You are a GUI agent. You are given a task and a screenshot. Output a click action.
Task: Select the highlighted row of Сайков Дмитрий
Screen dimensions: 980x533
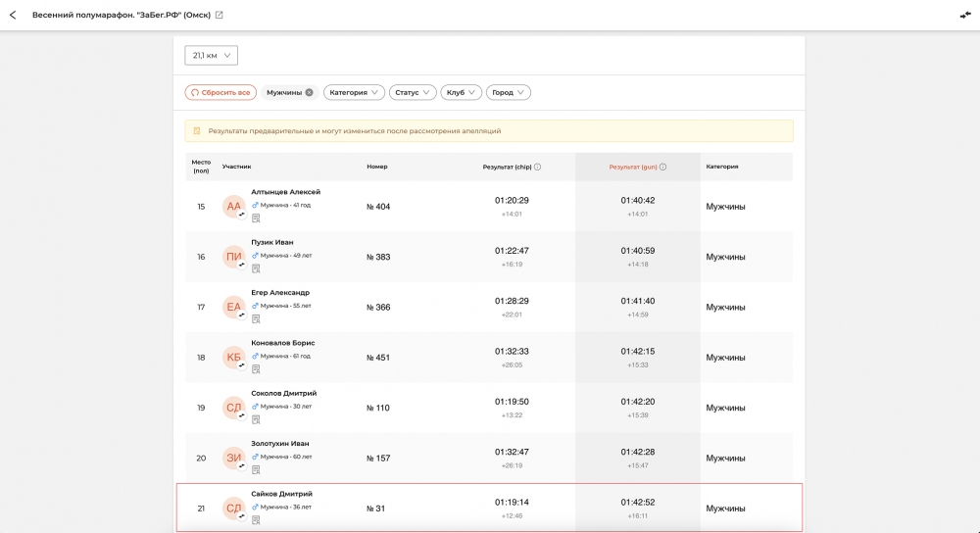point(488,508)
